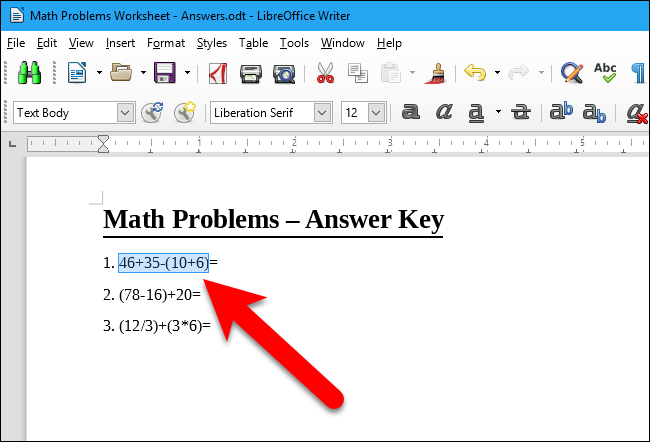650x442 pixels.
Task: Click inside the paragraph style name field
Action: pos(65,112)
